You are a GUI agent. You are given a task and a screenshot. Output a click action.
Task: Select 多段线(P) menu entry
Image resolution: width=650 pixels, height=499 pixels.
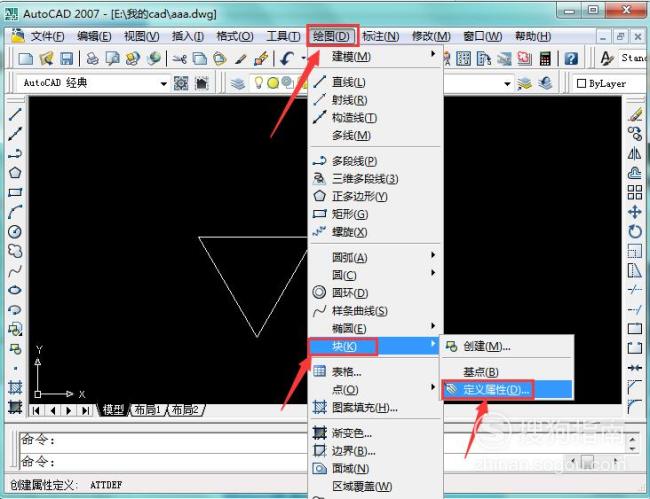(376, 161)
